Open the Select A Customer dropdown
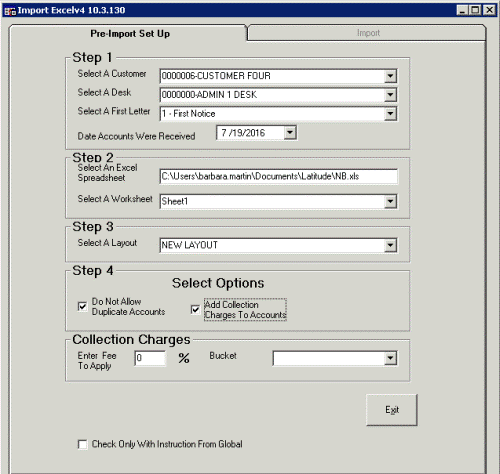 click(390, 76)
